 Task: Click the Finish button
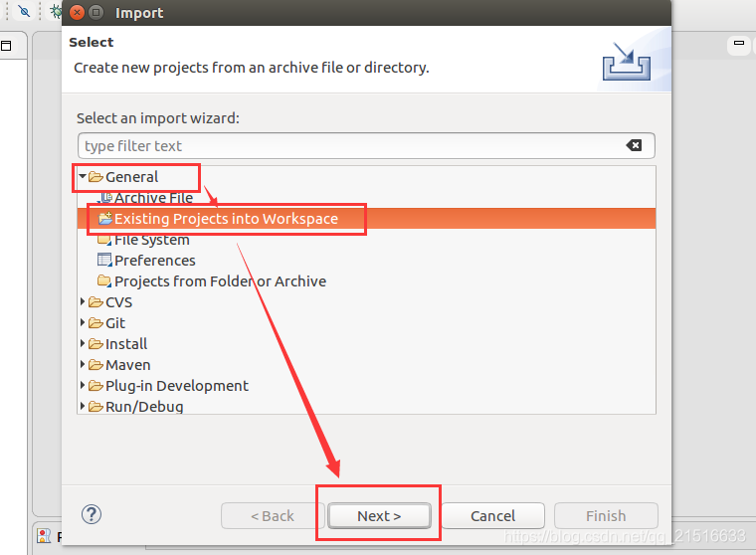tap(606, 516)
